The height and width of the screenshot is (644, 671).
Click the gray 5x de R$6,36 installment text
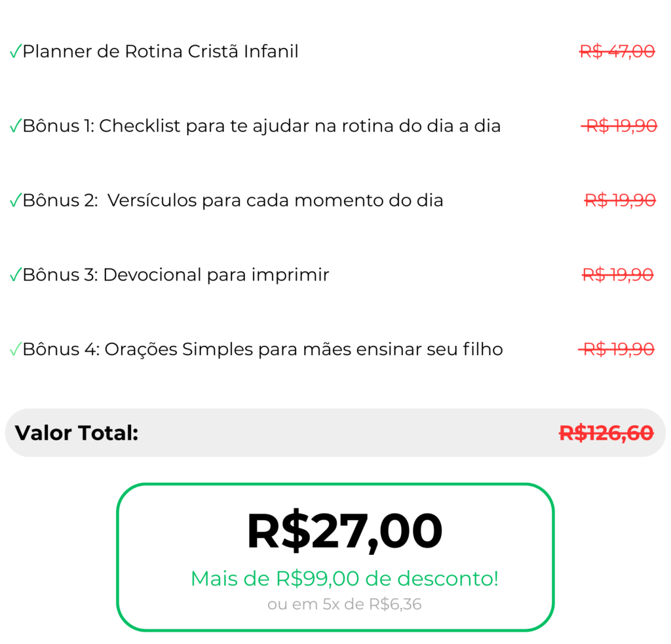pyautogui.click(x=345, y=604)
